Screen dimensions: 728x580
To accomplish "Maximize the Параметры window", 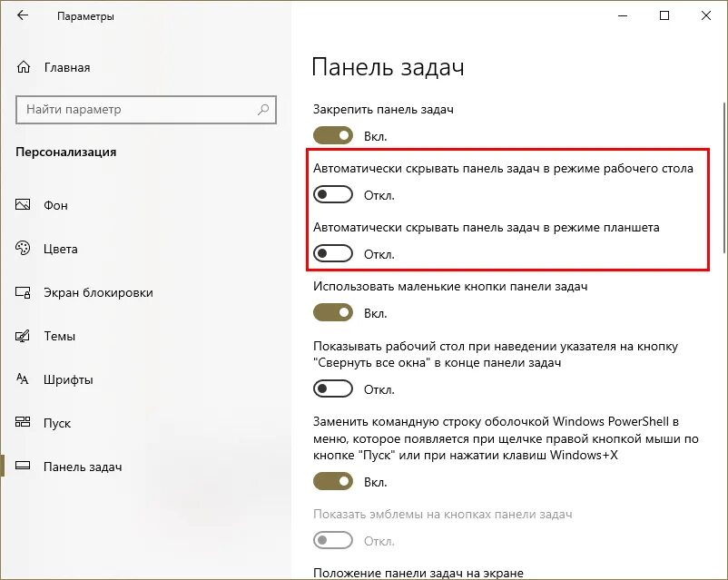I will (664, 15).
